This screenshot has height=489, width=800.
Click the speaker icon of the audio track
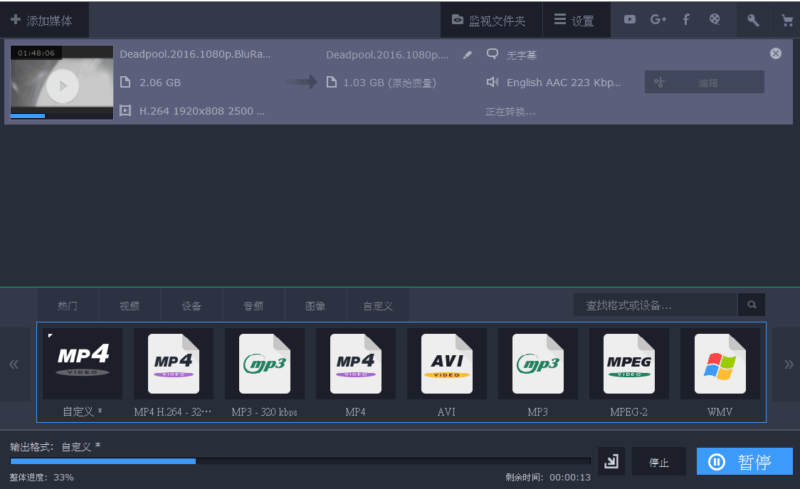(x=492, y=82)
